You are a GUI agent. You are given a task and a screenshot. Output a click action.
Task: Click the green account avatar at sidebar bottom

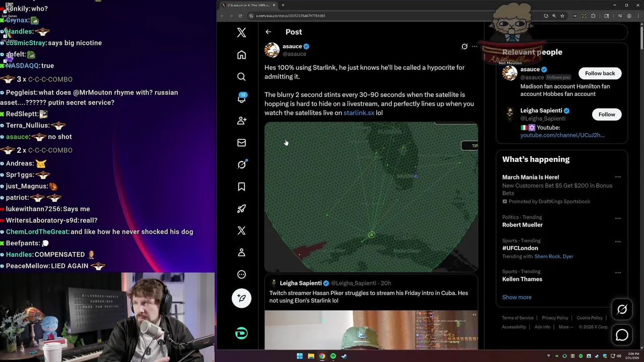pyautogui.click(x=242, y=333)
